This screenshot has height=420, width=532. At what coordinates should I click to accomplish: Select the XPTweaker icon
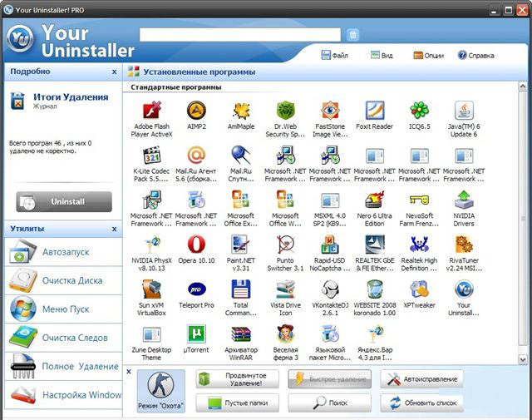click(419, 289)
